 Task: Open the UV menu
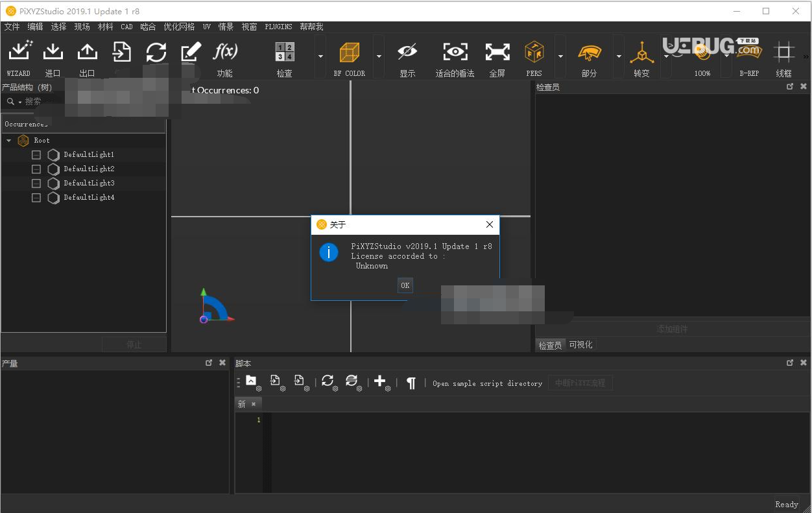pyautogui.click(x=206, y=27)
